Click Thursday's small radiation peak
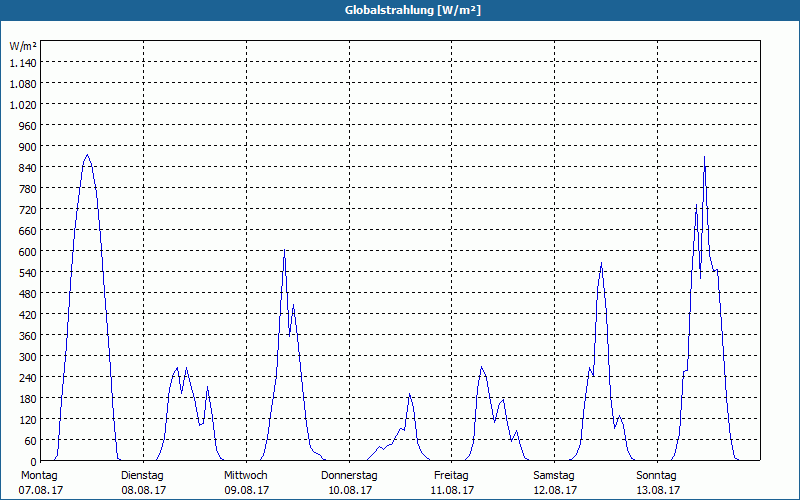The width and height of the screenshot is (800, 500). pos(409,394)
